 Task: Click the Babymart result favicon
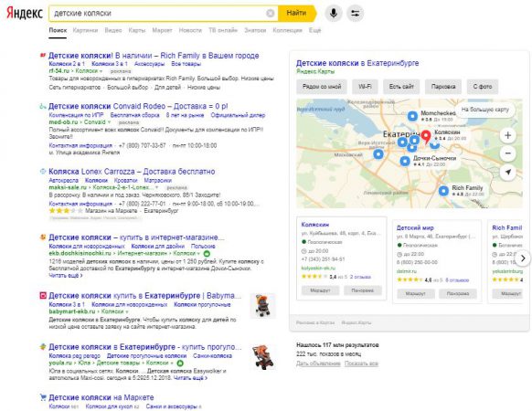point(43,296)
